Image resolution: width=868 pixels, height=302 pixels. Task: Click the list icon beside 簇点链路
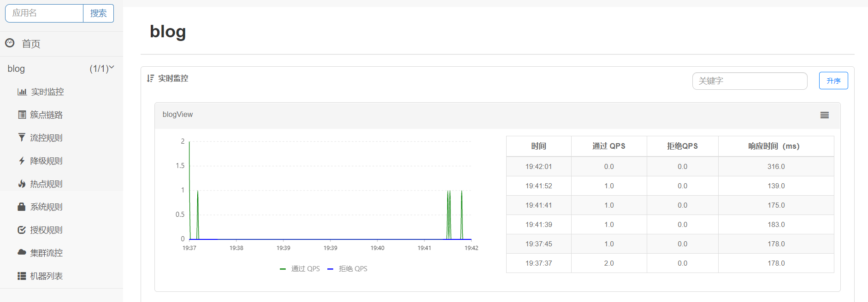pos(22,115)
